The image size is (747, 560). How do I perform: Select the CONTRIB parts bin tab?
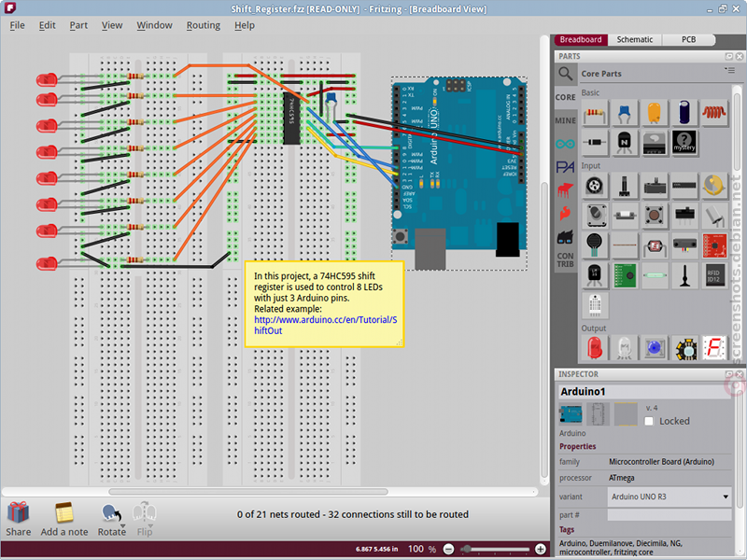point(565,260)
